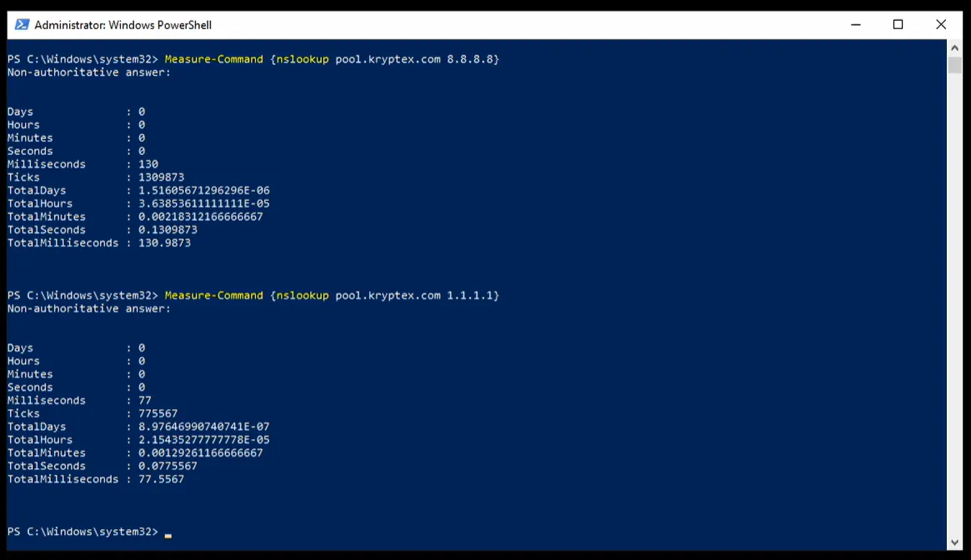971x560 pixels.
Task: Click the blinking cursor at the last prompt
Action: tap(168, 534)
